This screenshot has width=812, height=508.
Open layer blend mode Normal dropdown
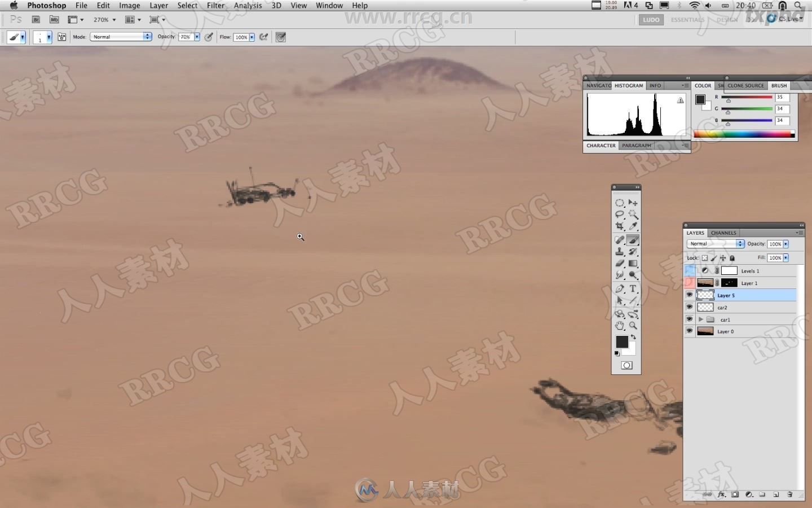[716, 244]
